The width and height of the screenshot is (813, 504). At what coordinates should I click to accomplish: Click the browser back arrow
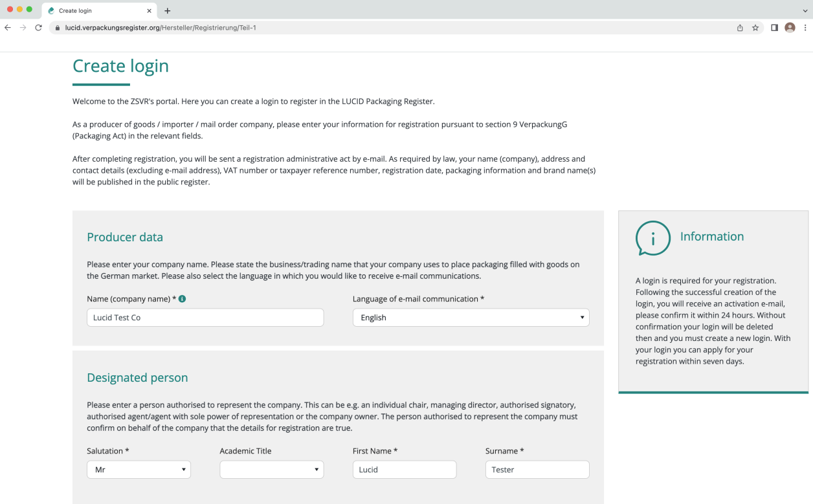tap(8, 28)
